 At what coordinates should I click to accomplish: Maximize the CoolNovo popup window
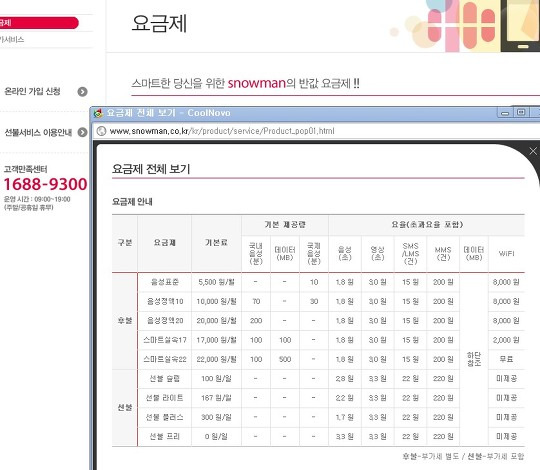click(521, 112)
